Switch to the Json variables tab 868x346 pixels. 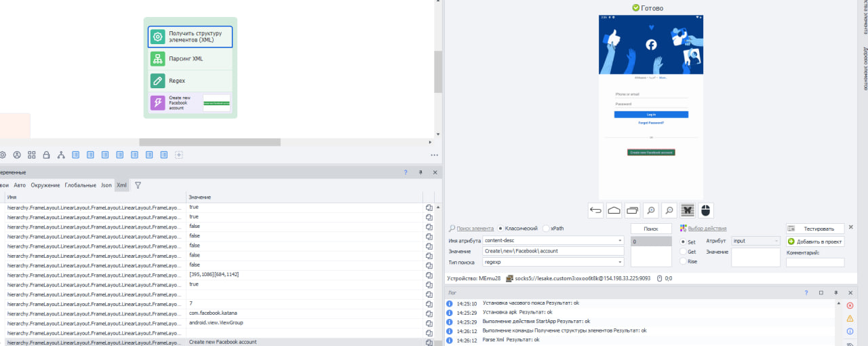click(x=106, y=185)
